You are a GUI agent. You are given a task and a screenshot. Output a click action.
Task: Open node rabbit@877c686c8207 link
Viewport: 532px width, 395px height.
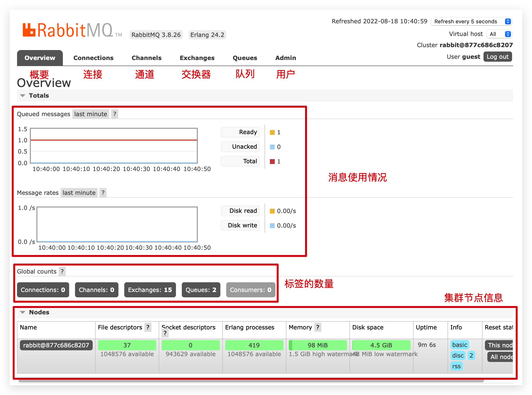point(56,345)
